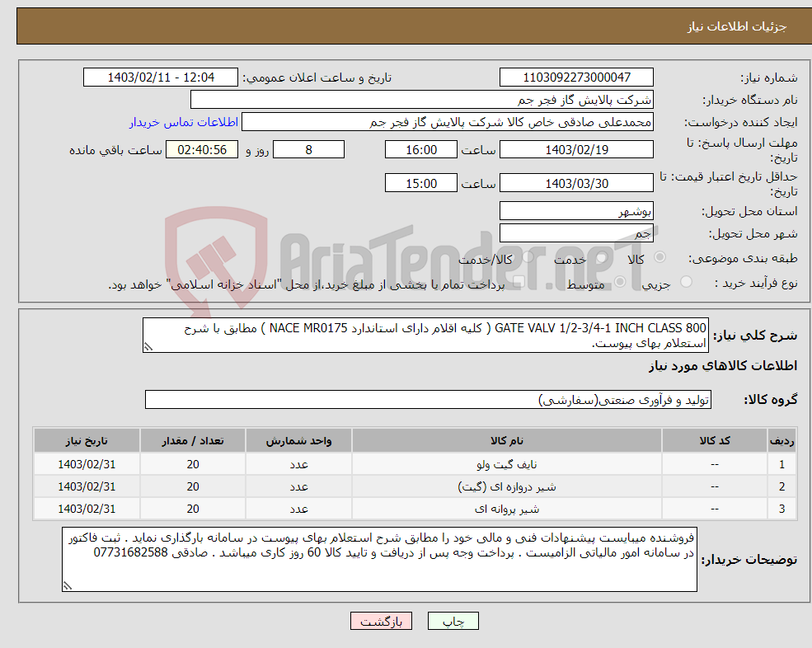812x648 pixels.
Task: Click the response deadline time 16:00
Action: [421, 150]
